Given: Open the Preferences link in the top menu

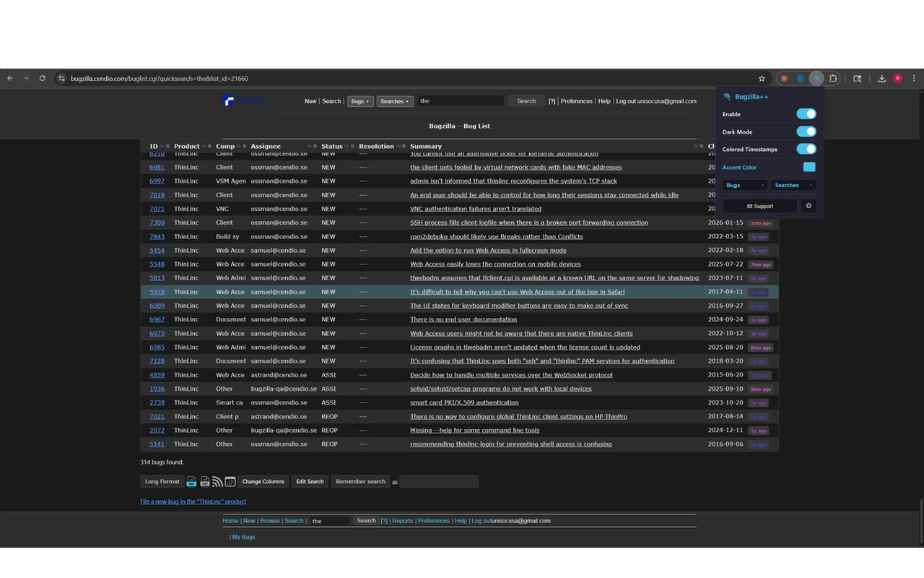Looking at the screenshot, I should 577,101.
